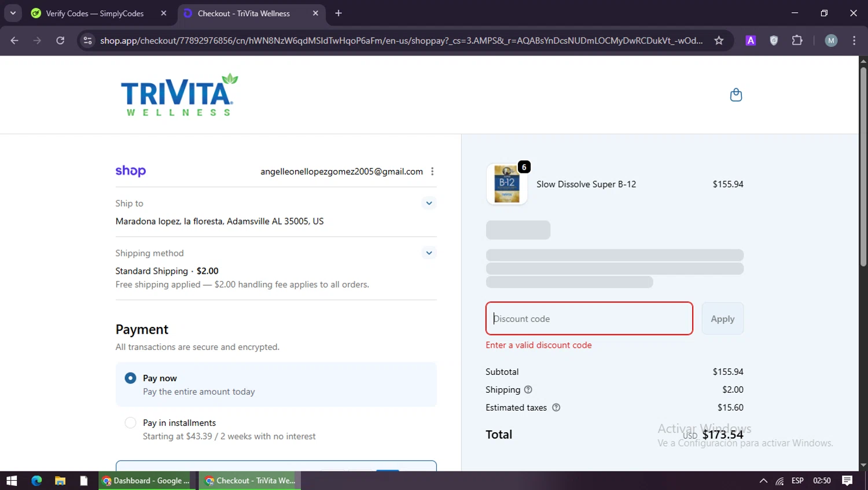Click the Slow Dissolve Super B-12 thumbnail
The width and height of the screenshot is (868, 490).
(507, 184)
